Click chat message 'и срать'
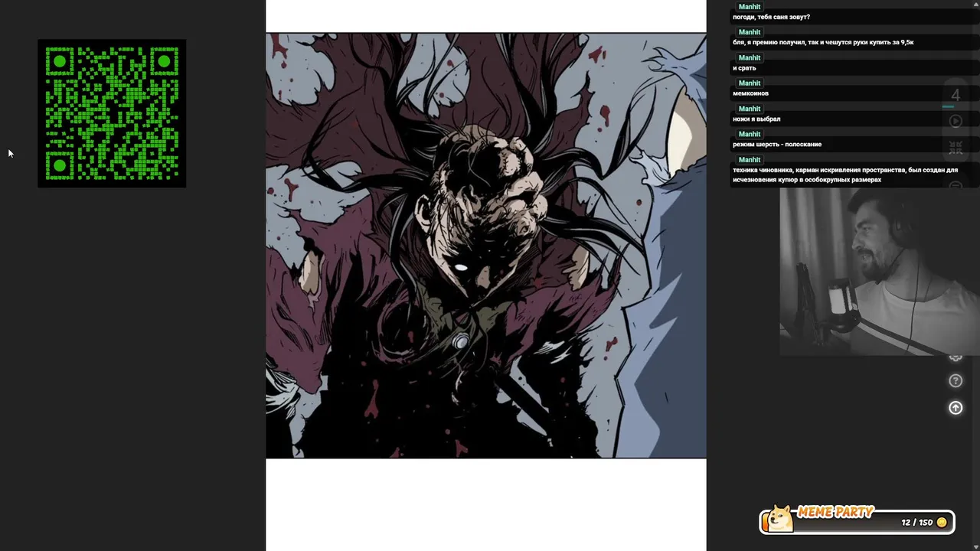 click(x=744, y=68)
